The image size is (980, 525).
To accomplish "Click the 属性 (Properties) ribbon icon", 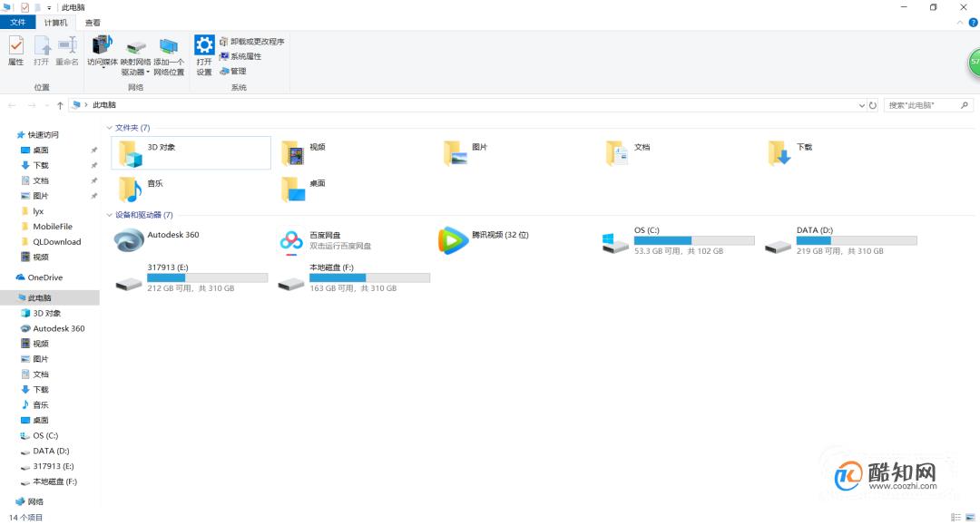I will pyautogui.click(x=16, y=51).
